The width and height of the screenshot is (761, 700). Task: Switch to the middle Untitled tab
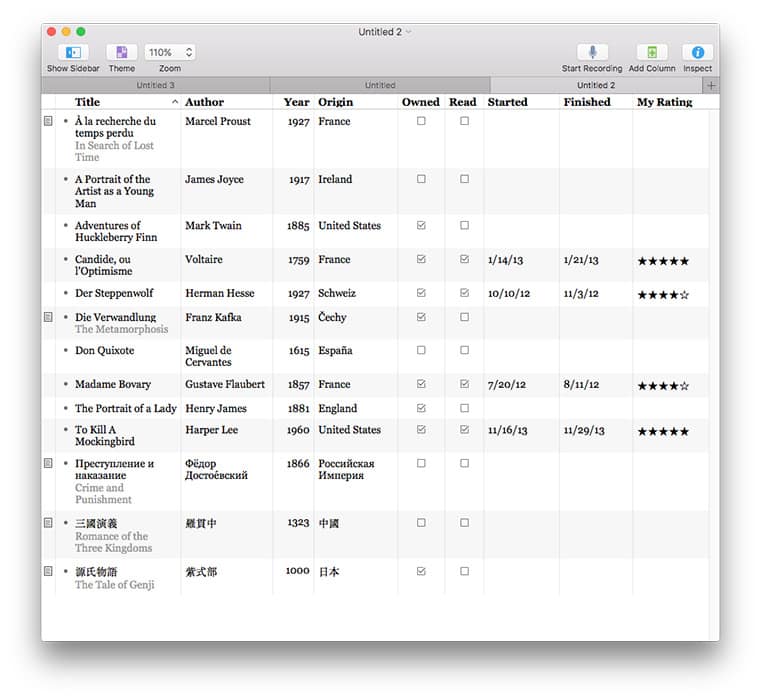[380, 86]
